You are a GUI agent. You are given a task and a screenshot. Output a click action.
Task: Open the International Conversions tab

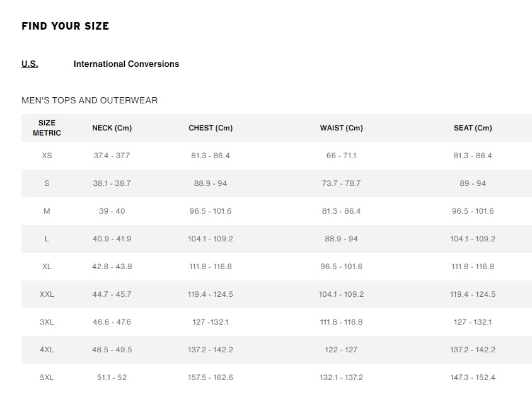coord(126,64)
